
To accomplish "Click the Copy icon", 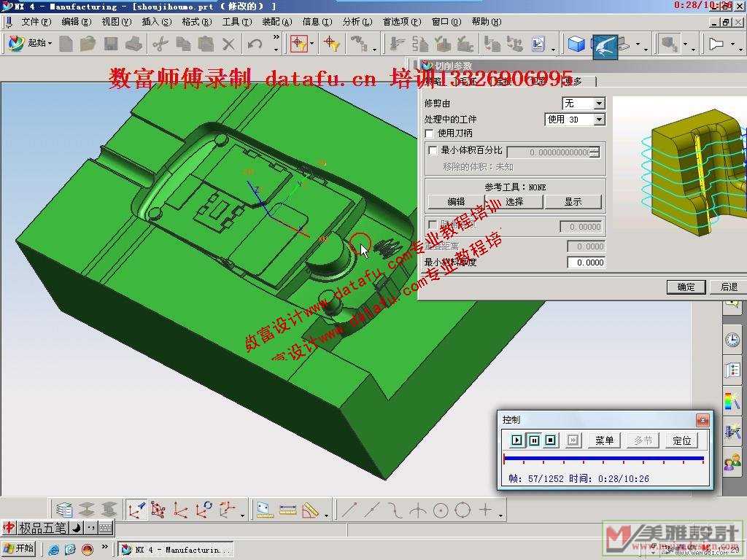I will (x=183, y=44).
